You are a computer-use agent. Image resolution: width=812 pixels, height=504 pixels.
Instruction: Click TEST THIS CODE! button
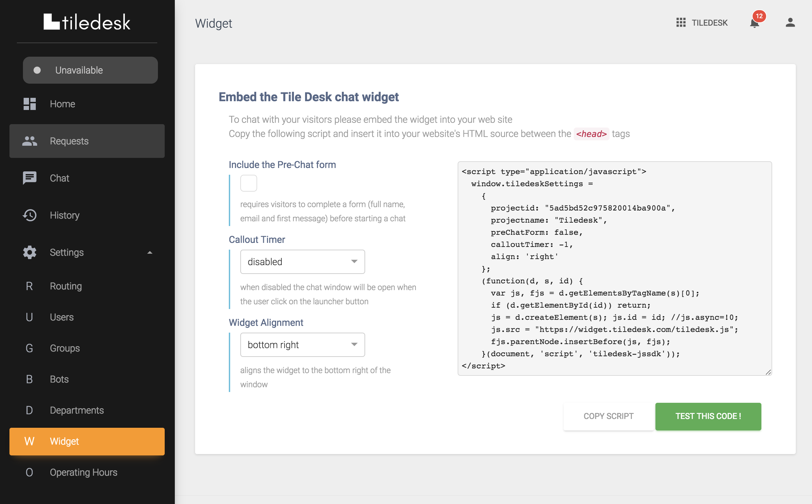pos(708,416)
